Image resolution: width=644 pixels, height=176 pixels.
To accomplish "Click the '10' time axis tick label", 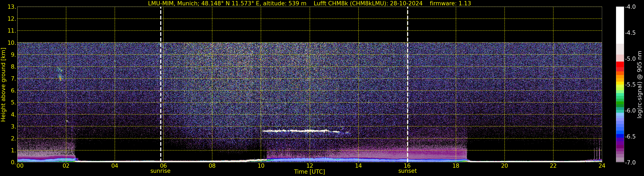I will [x=261, y=166].
